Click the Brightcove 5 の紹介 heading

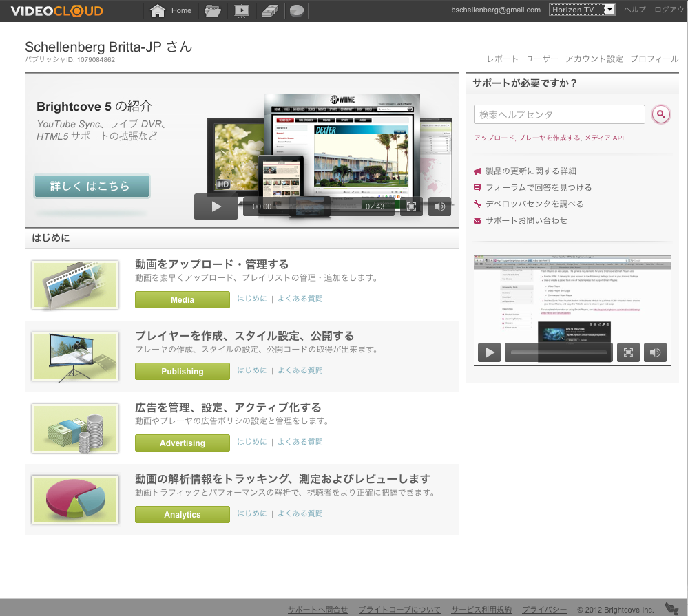(x=94, y=107)
